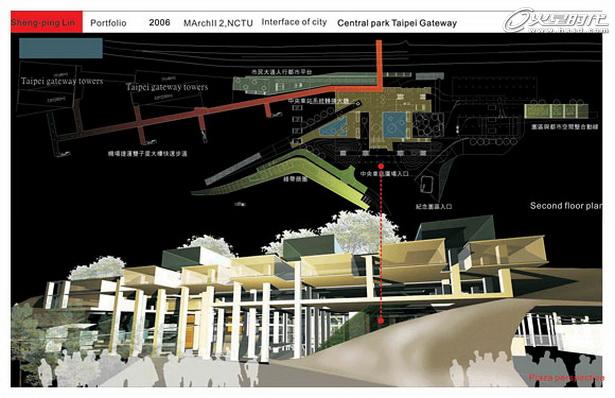Click the year "2006" in the header
The height and width of the screenshot is (398, 615).
pyautogui.click(x=159, y=22)
